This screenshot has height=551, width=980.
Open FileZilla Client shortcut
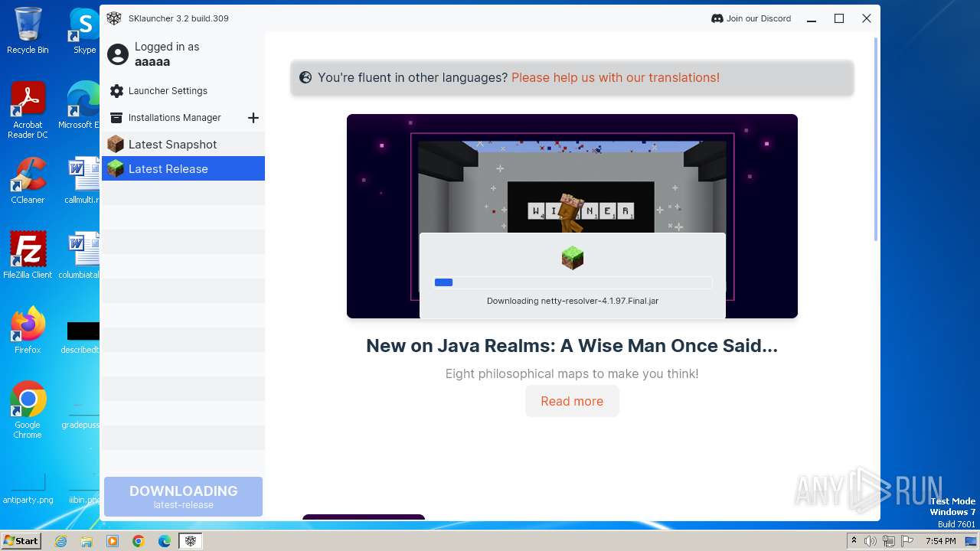28,255
